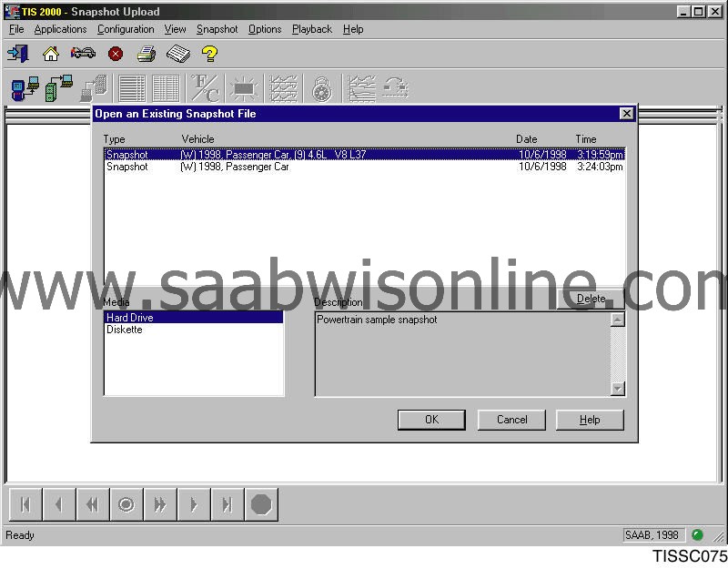The width and height of the screenshot is (728, 569).
Task: Click the Print icon
Action: 146,54
